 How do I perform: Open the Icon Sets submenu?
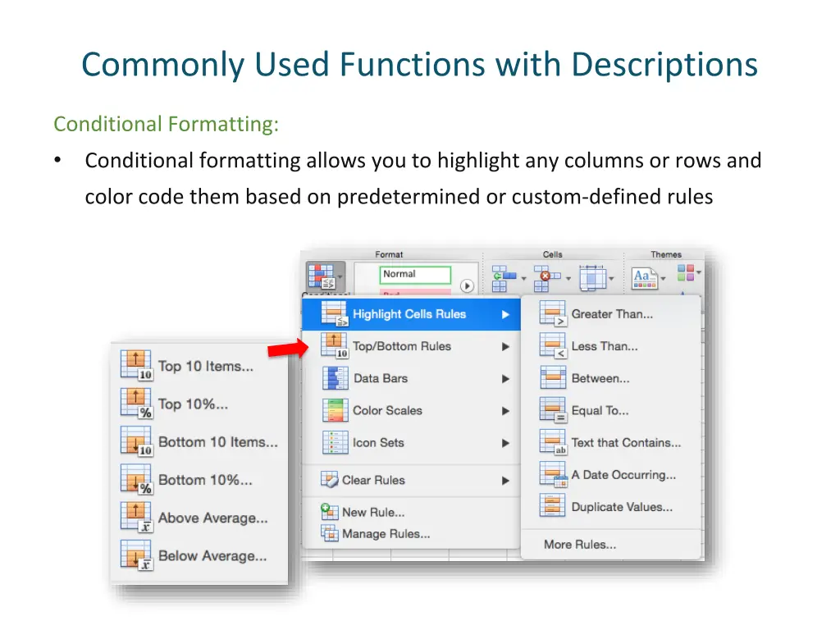[412, 442]
